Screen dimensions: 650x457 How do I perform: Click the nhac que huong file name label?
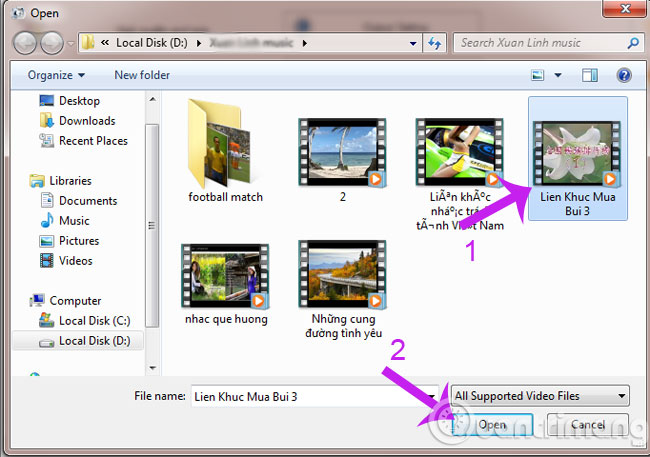coord(226,319)
